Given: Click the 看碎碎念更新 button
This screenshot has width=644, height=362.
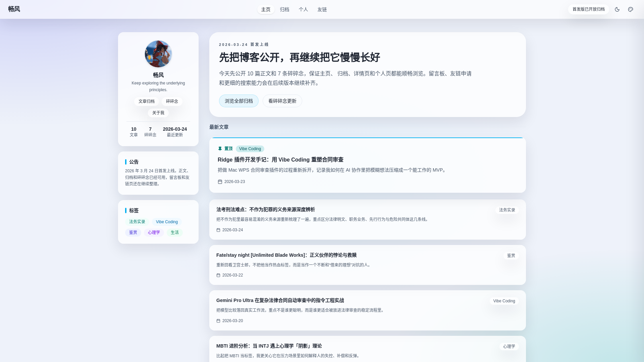Looking at the screenshot, I should (282, 101).
